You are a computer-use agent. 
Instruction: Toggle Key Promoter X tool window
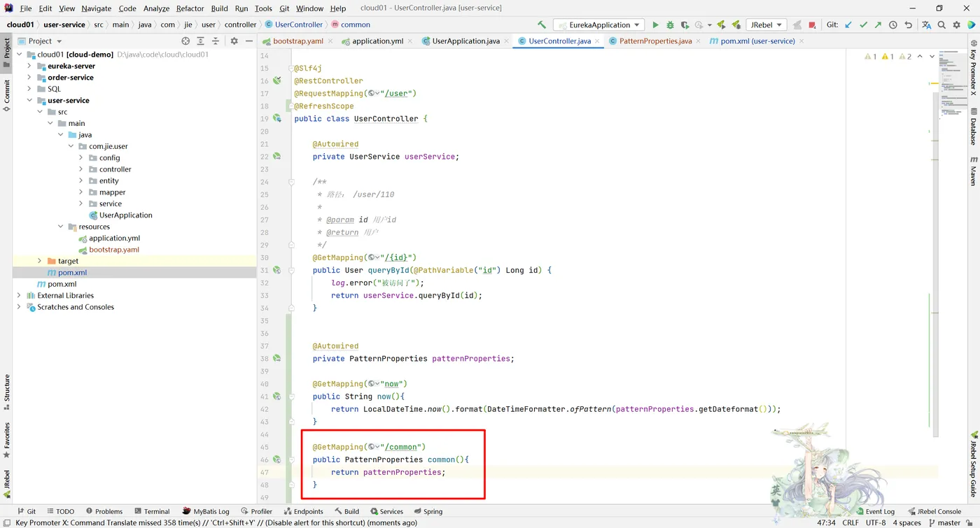[x=973, y=68]
